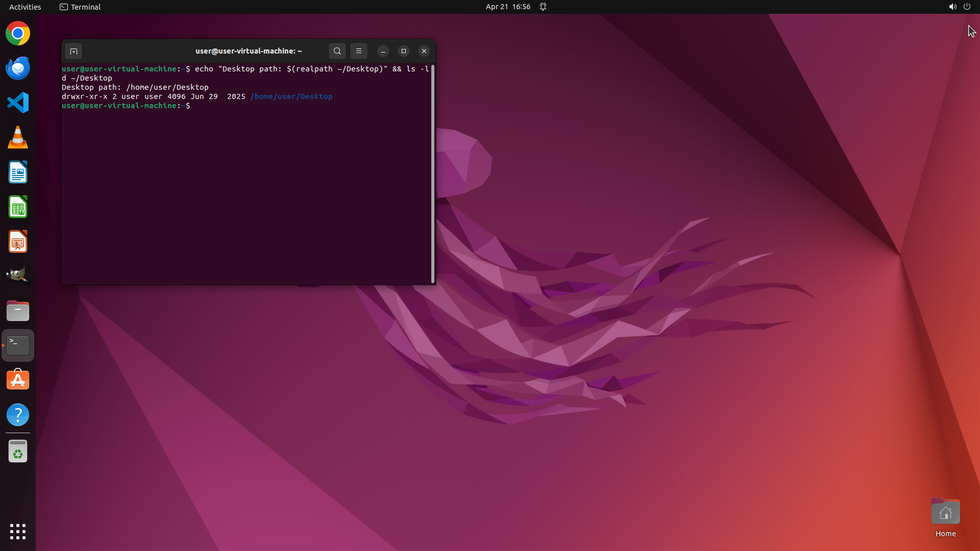Open LibreOffice Writer from dock
Viewport: 980px width, 551px height.
click(x=18, y=172)
